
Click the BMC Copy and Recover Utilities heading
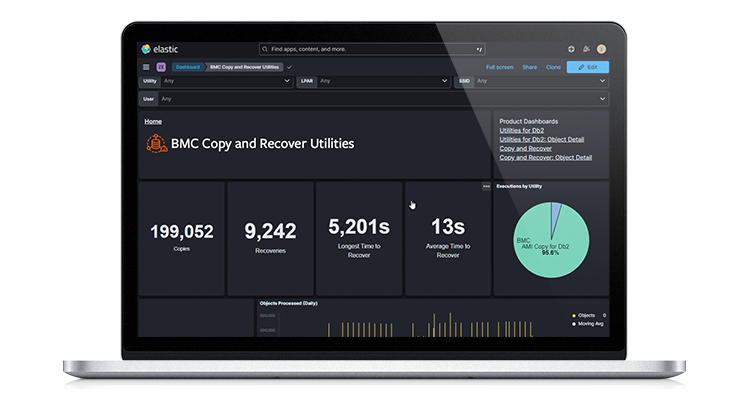pyautogui.click(x=263, y=144)
